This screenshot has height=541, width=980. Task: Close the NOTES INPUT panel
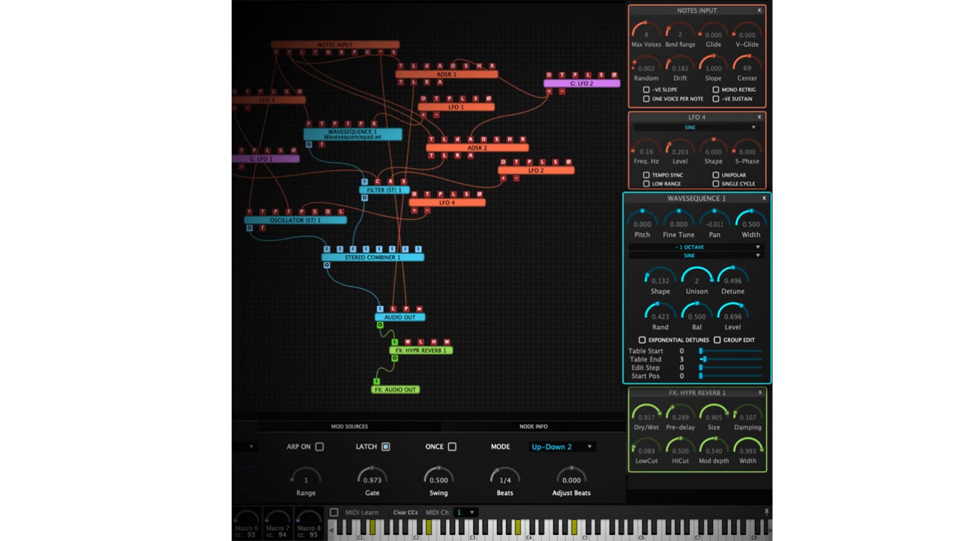(x=759, y=10)
